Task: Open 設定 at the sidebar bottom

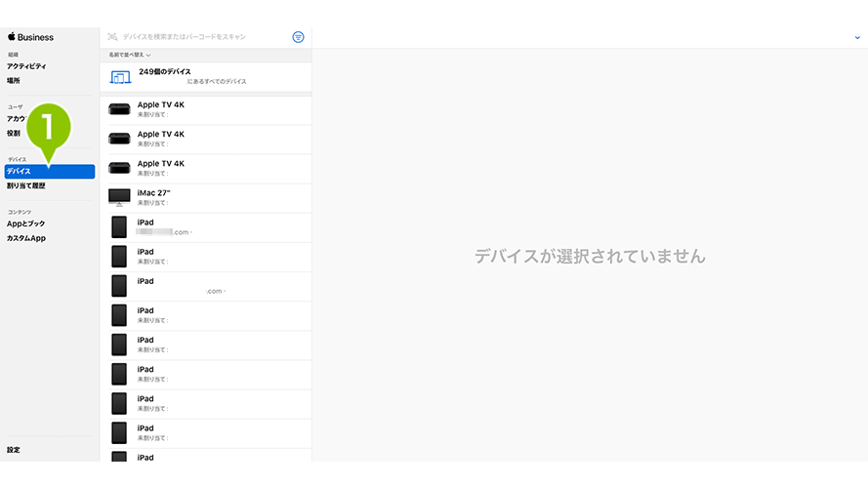Action: click(14, 450)
